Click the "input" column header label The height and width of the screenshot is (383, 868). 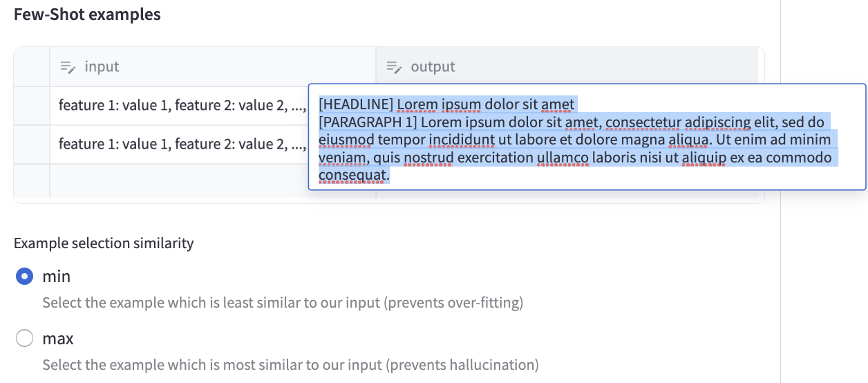[102, 67]
